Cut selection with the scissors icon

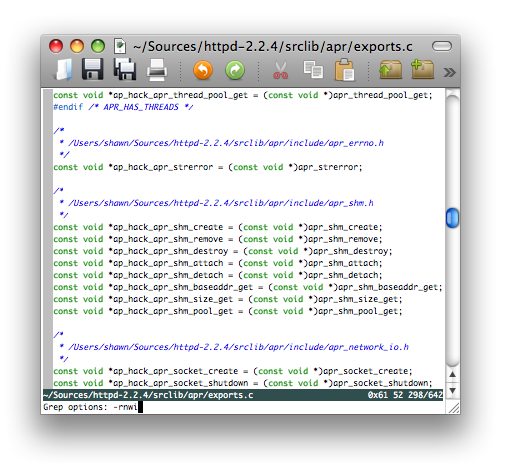280,70
